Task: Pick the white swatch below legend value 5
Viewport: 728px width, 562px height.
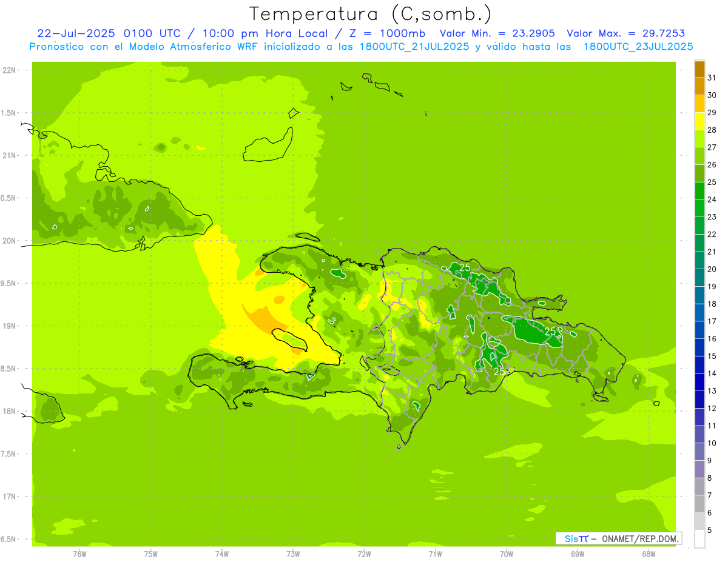Action: pos(699,539)
